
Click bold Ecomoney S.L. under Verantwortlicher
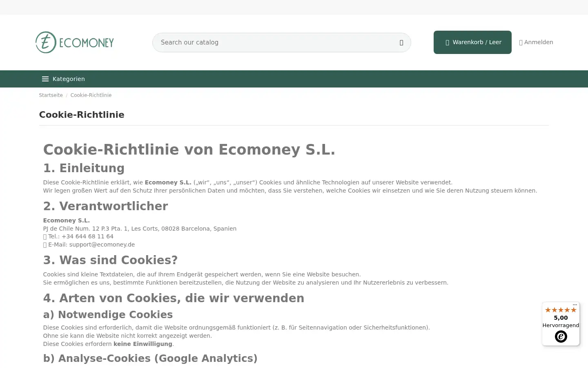(x=67, y=220)
